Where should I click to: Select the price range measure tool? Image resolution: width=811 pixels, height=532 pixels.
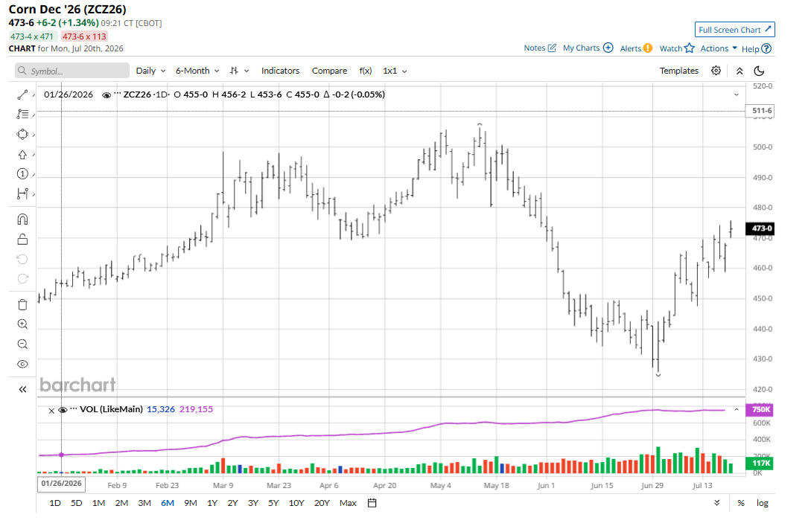click(x=22, y=194)
